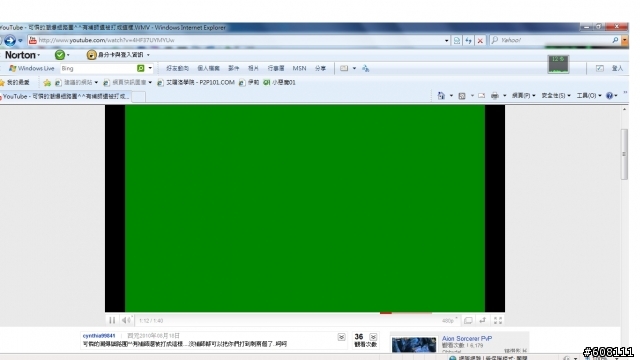Click the pop-out player icon
Viewport: 640px width, 360px height.
click(482, 320)
